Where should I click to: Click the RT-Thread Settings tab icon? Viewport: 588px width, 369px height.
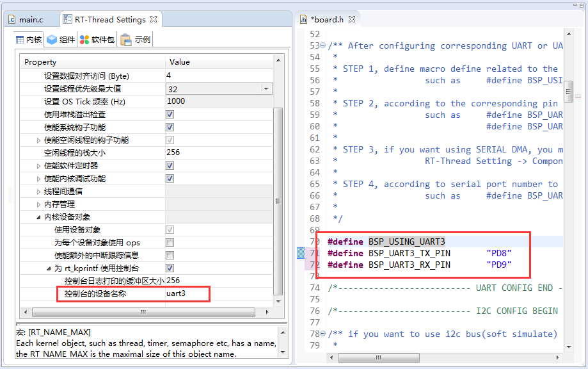pos(67,20)
